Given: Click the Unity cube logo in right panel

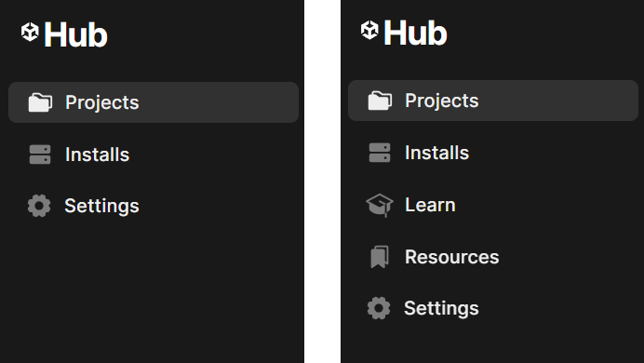Looking at the screenshot, I should [x=369, y=30].
